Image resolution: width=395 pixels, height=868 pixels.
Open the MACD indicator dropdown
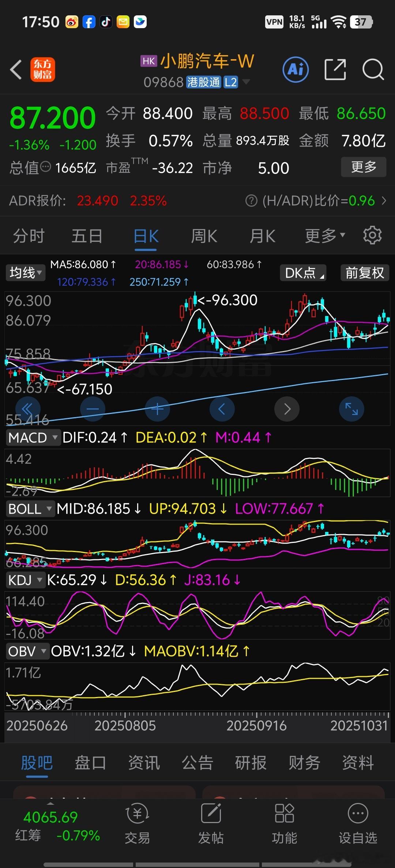pos(33,437)
